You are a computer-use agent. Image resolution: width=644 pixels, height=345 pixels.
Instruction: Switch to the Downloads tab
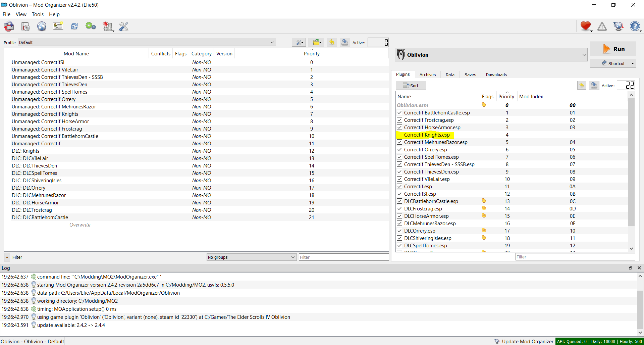click(496, 75)
